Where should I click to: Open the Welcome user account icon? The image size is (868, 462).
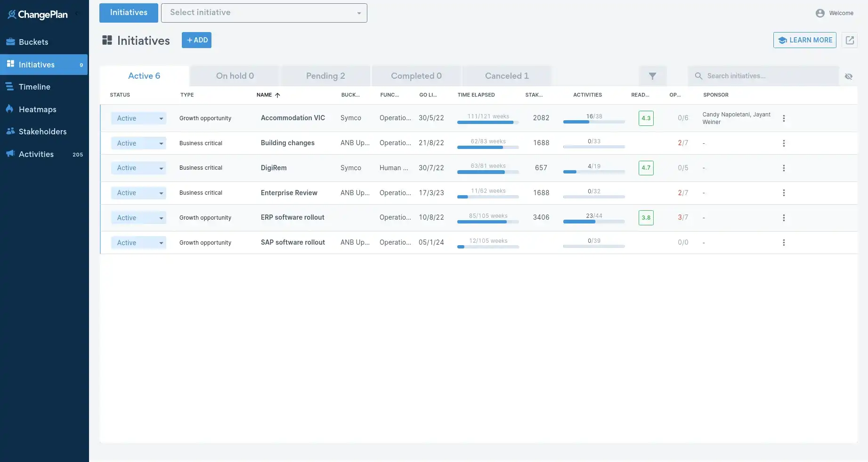pos(820,13)
